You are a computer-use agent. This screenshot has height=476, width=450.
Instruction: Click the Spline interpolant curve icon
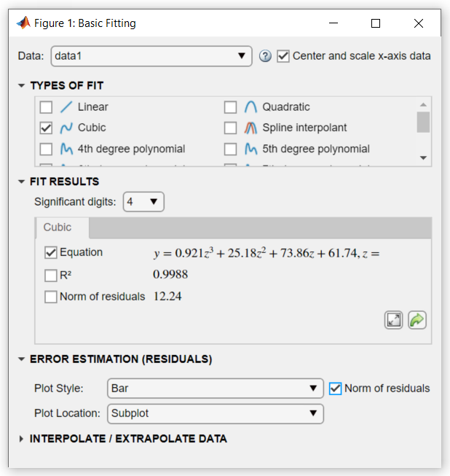[x=250, y=128]
